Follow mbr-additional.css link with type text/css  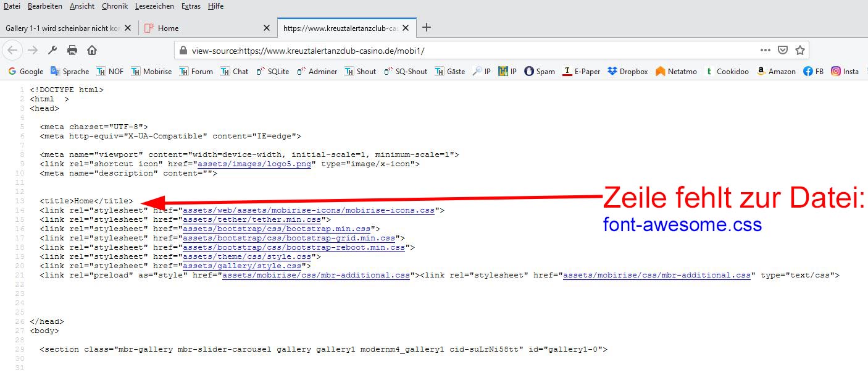(x=657, y=275)
